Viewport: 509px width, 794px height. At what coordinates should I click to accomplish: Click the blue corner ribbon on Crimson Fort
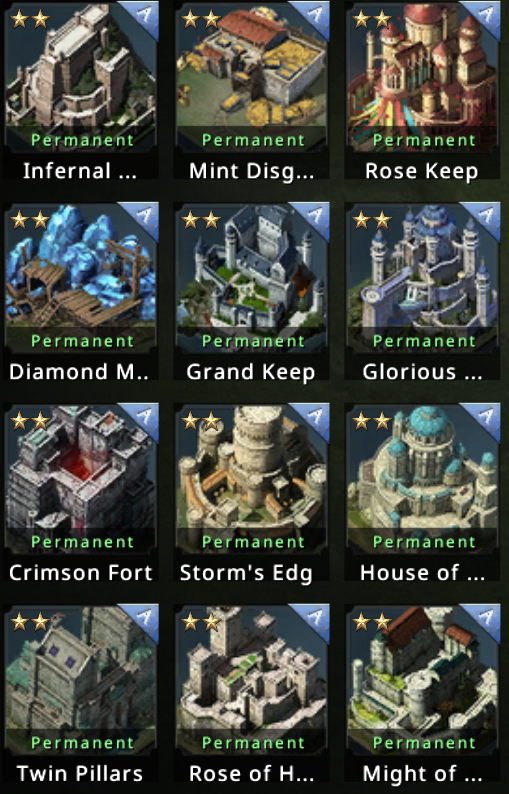pos(142,418)
